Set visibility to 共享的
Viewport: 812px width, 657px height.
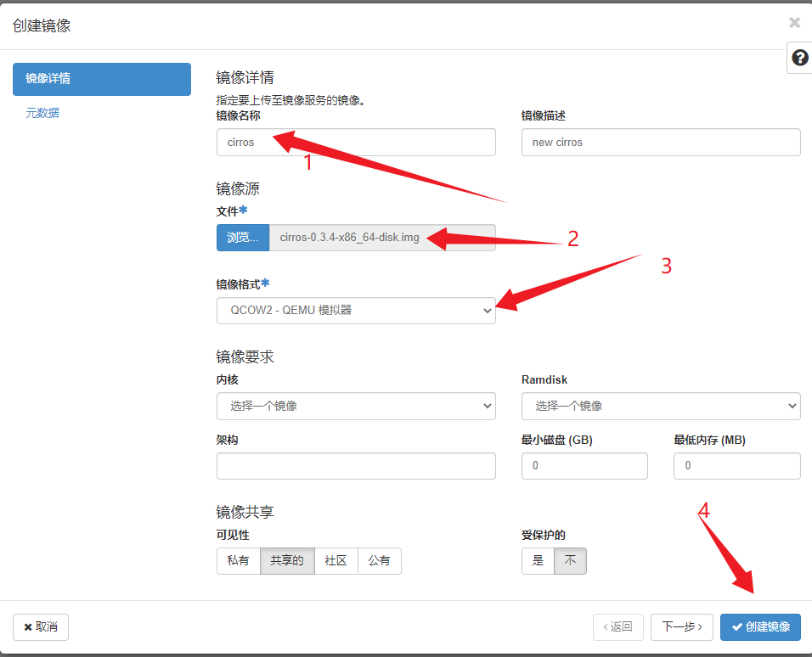287,561
